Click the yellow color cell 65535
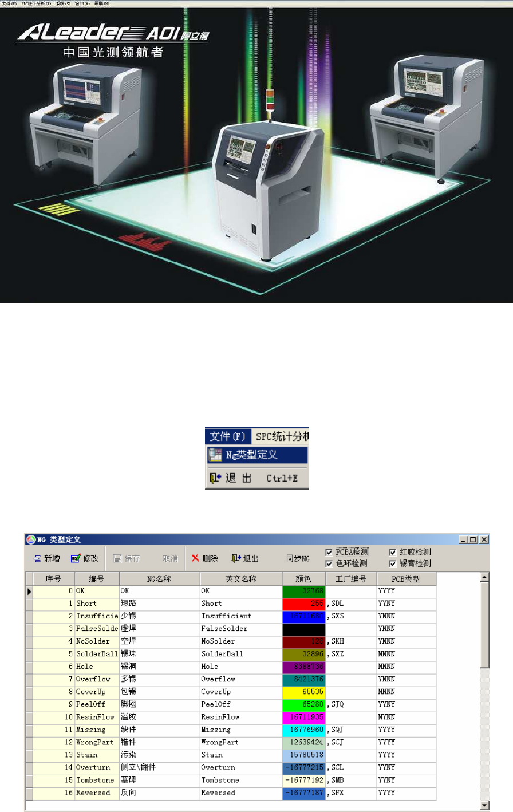 304,692
